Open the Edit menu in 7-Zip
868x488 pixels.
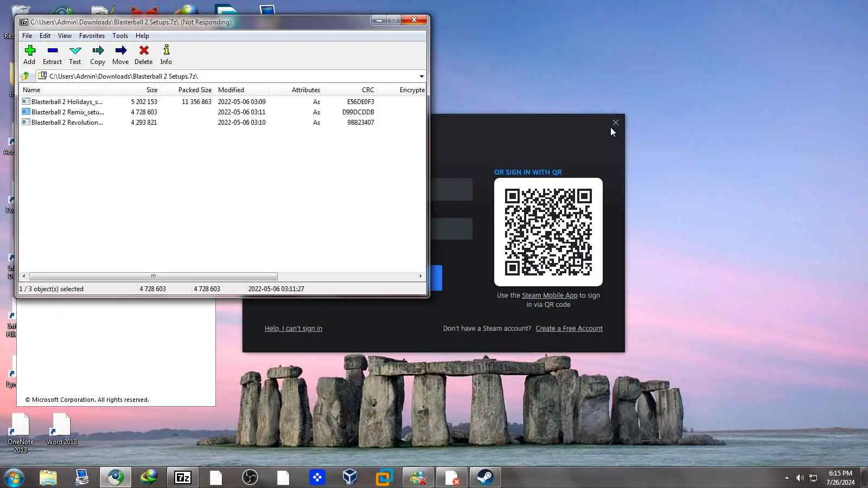[45, 36]
